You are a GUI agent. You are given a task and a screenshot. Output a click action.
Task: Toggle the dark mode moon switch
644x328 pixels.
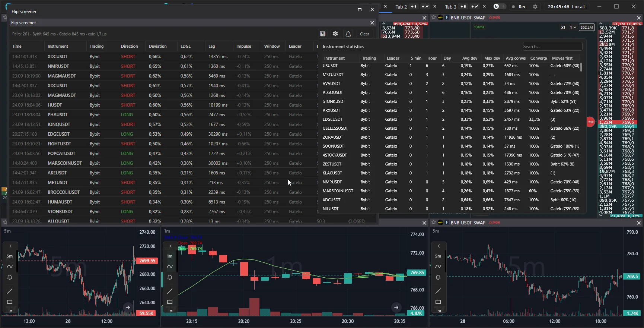500,7
